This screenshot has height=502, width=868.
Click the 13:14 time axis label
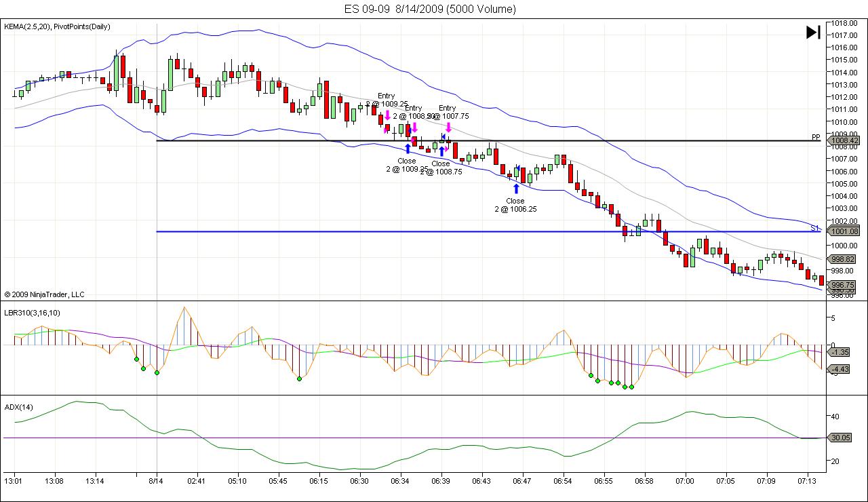tap(95, 481)
